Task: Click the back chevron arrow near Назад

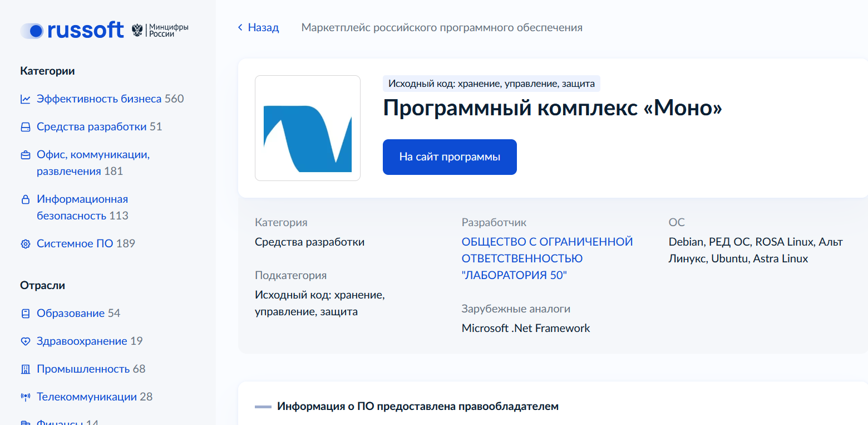Action: pos(240,27)
